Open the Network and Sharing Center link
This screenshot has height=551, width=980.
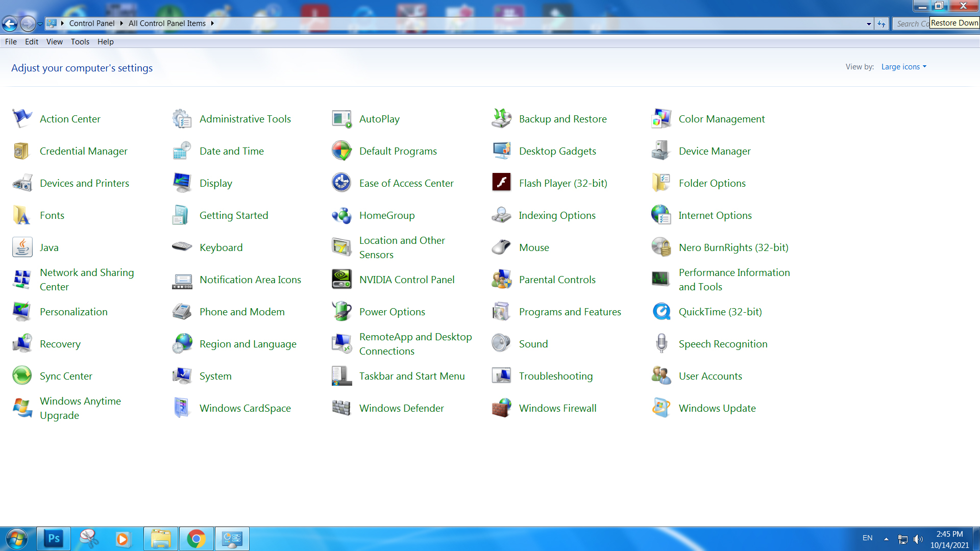87,280
